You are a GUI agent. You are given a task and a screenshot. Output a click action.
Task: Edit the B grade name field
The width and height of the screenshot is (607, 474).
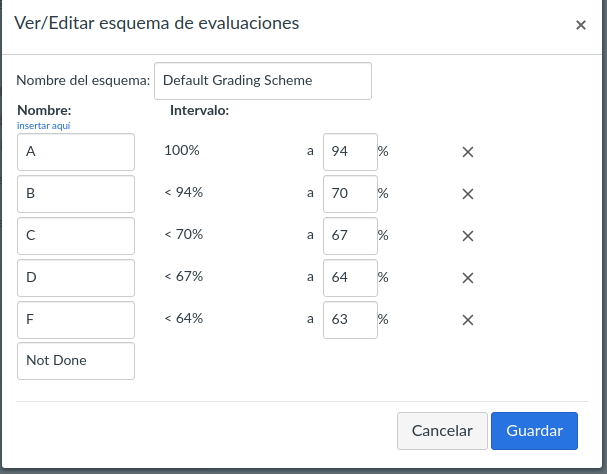[76, 194]
